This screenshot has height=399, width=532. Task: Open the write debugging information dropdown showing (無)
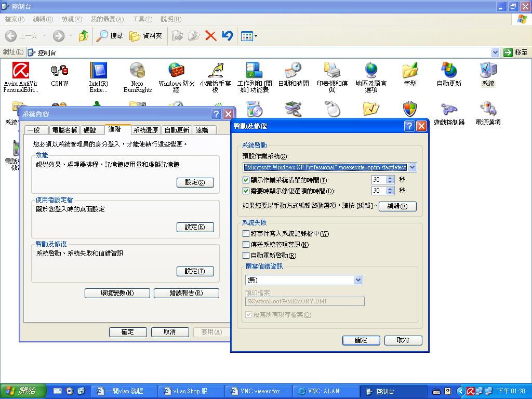click(x=357, y=280)
